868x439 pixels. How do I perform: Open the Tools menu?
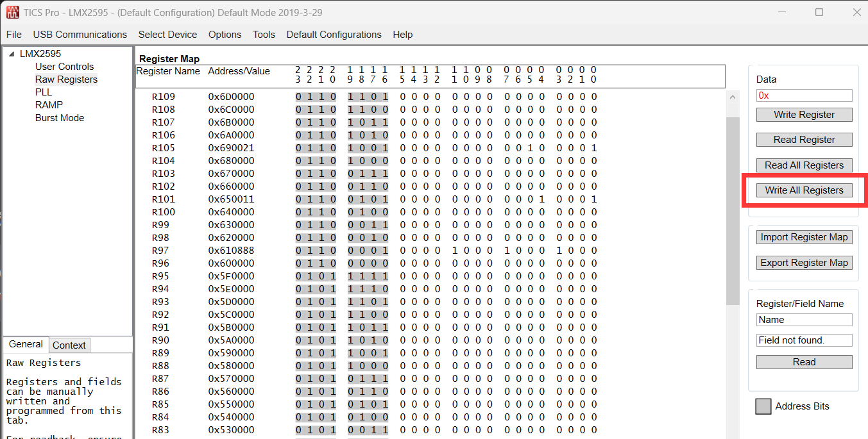264,35
